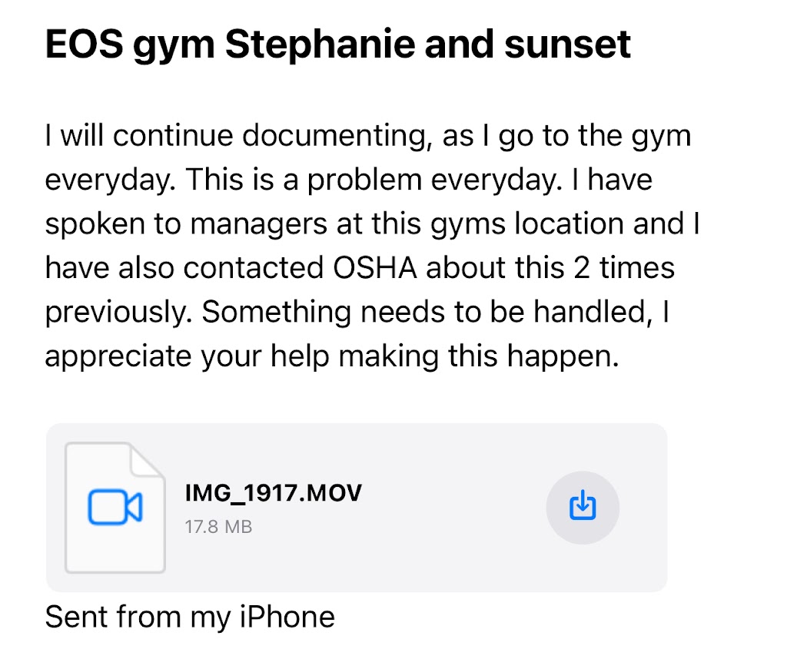Click the word "sunset" in the subject
The image size is (787, 672).
[x=567, y=45]
